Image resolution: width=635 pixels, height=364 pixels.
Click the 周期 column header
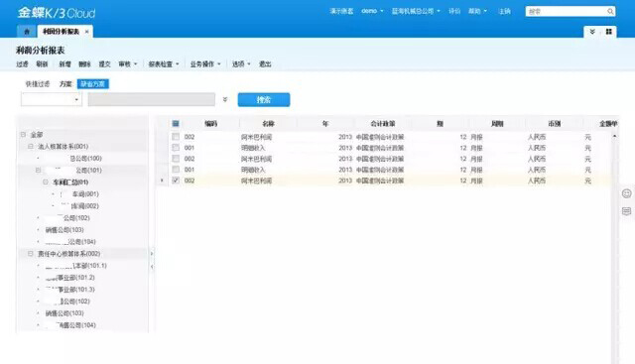point(497,124)
